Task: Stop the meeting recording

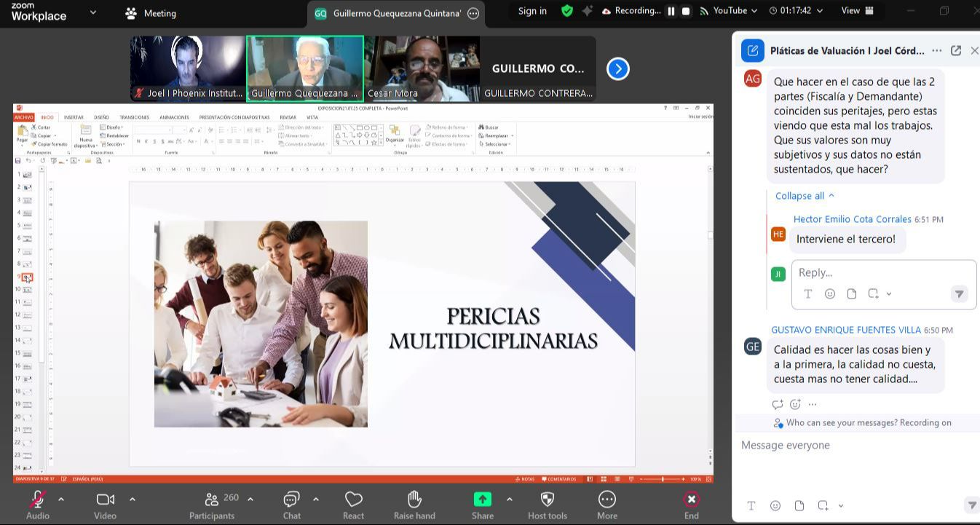Action: click(x=686, y=11)
